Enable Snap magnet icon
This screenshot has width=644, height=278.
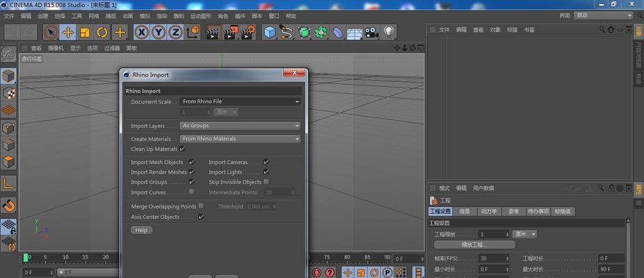point(8,205)
